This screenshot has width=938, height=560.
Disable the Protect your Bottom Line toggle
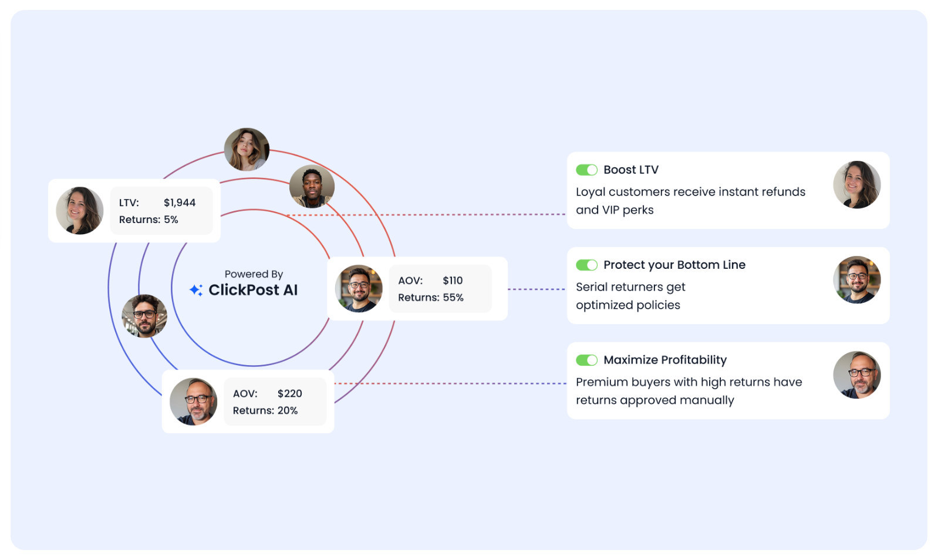point(586,265)
